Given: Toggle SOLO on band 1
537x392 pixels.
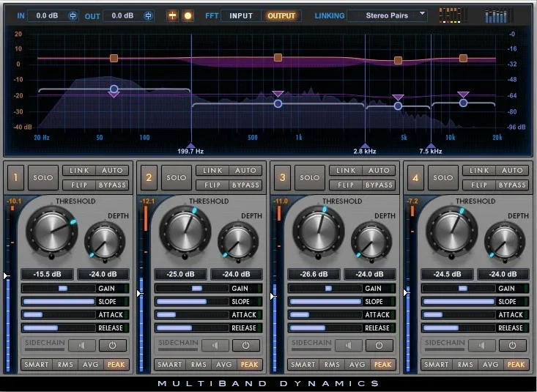Looking at the screenshot, I should (x=42, y=177).
